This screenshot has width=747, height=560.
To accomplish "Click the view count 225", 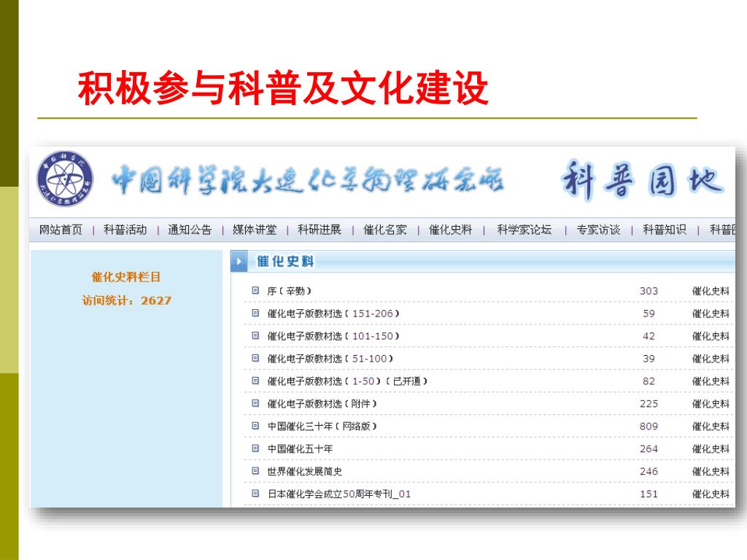I will coord(649,404).
